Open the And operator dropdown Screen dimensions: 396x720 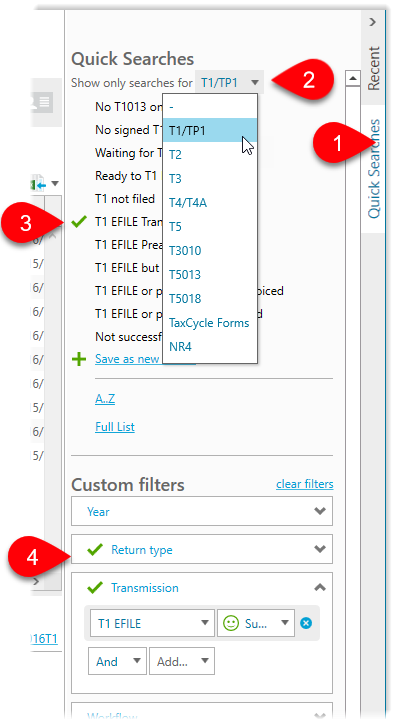click(x=117, y=661)
